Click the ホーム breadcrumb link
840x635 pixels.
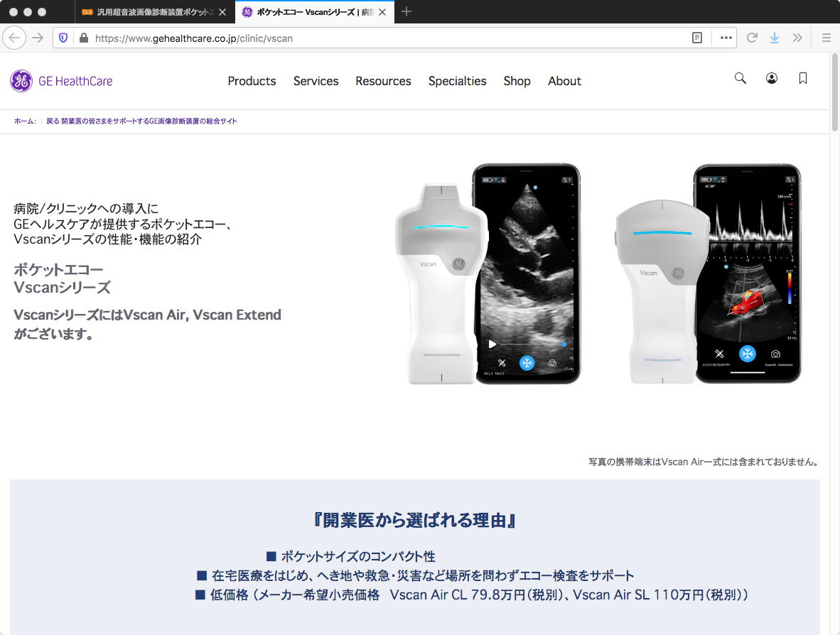[x=24, y=121]
